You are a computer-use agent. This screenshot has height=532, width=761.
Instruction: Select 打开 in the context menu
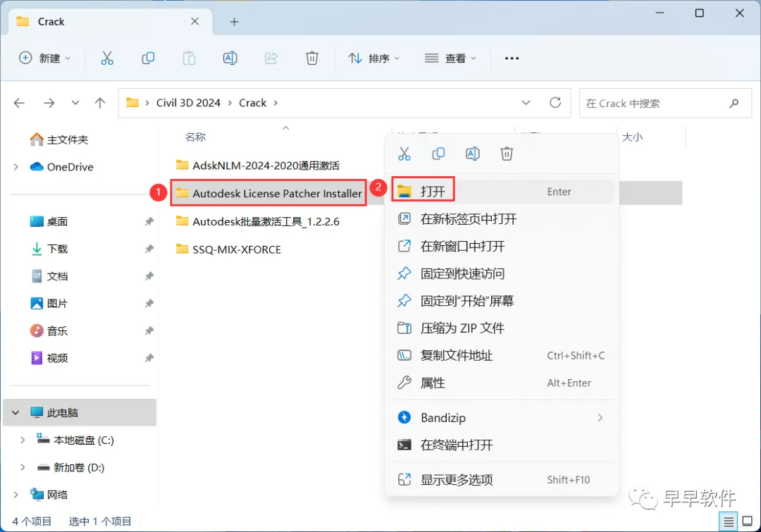click(x=502, y=192)
